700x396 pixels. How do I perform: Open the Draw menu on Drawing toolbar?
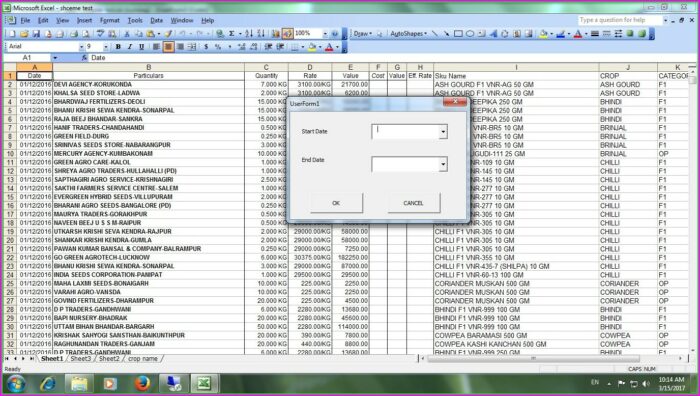(363, 33)
